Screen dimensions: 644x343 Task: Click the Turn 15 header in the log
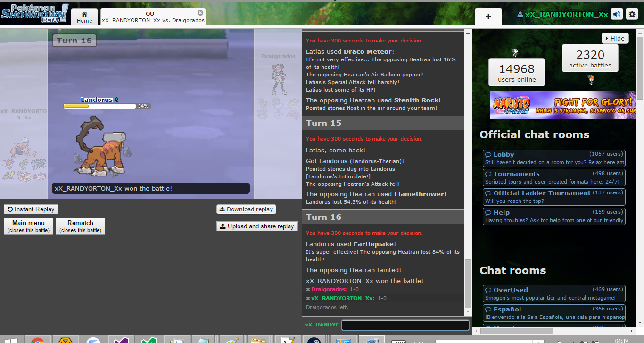383,123
